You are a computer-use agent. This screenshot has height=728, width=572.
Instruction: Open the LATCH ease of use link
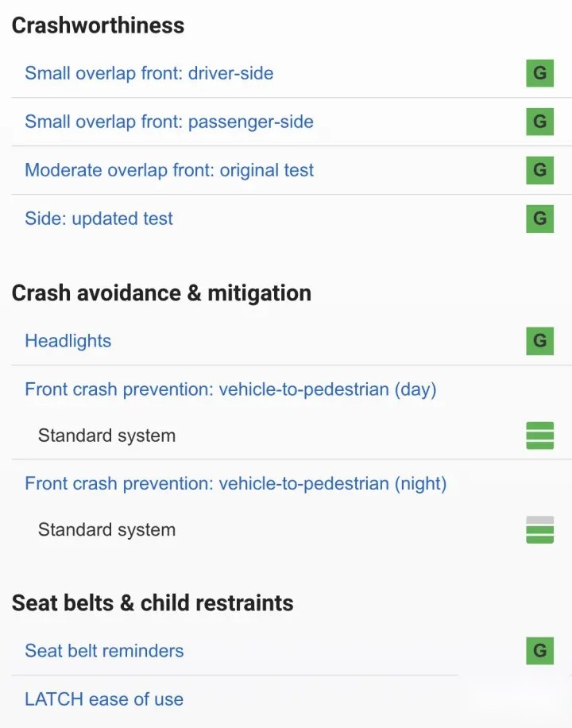[104, 699]
